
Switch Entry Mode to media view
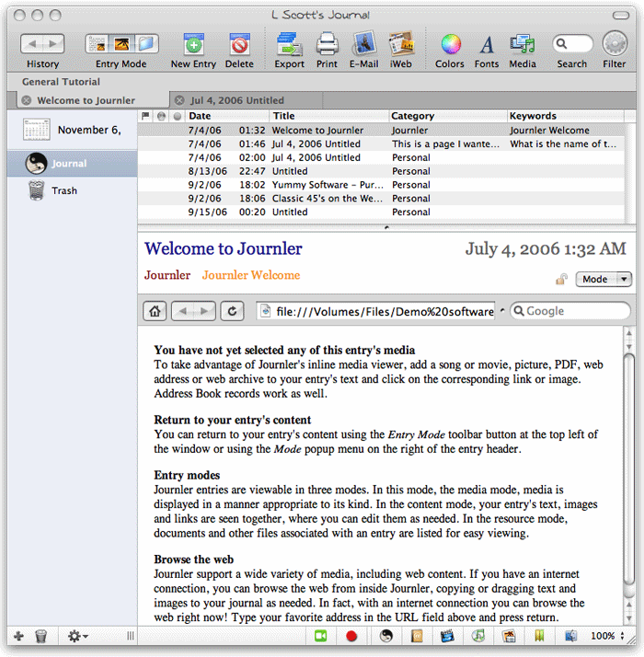click(122, 43)
